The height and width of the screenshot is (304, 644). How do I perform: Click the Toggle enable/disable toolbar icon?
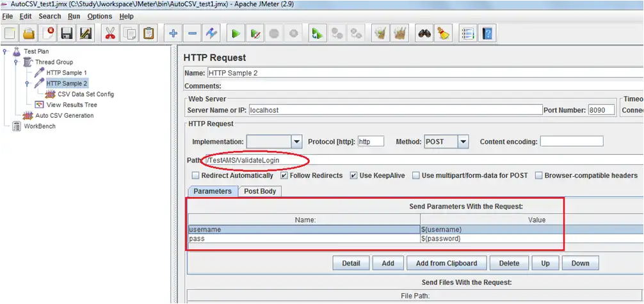click(x=211, y=33)
